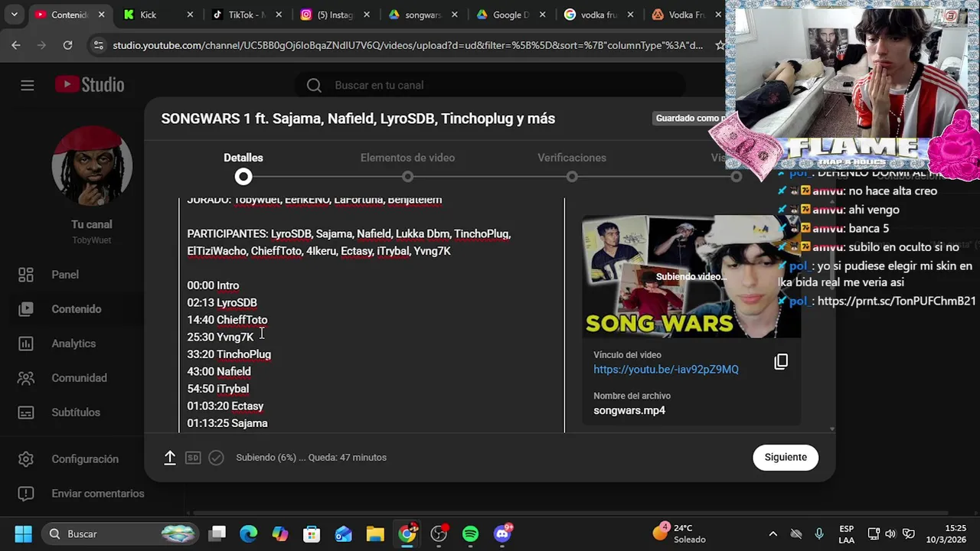Click the browser address bar URL
Screen dimensions: 980x551
point(407,45)
